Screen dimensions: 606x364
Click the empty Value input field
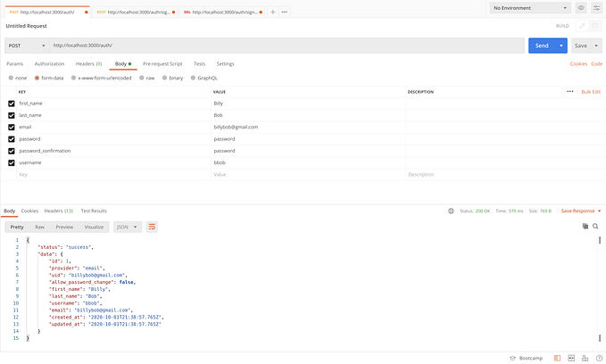coord(308,175)
